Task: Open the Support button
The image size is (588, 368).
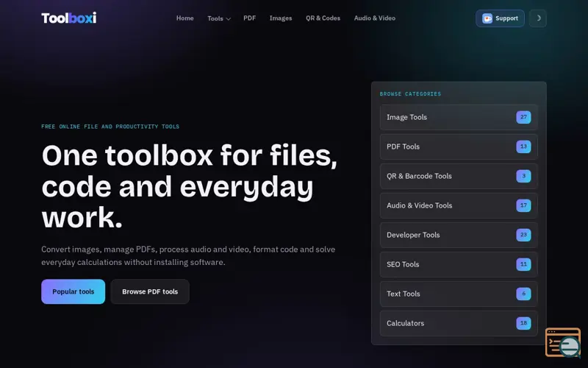Action: point(500,18)
